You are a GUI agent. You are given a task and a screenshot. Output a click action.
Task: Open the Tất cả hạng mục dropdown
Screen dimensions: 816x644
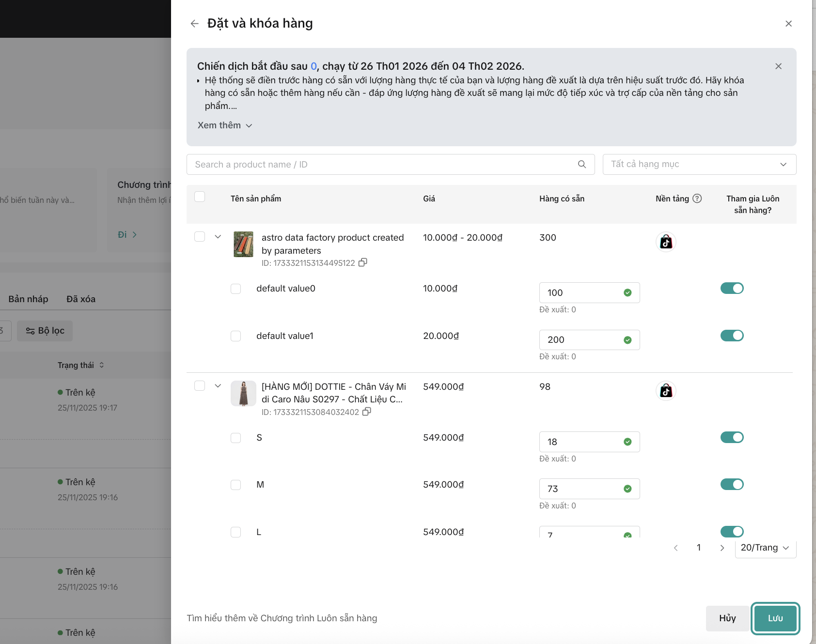pos(699,165)
